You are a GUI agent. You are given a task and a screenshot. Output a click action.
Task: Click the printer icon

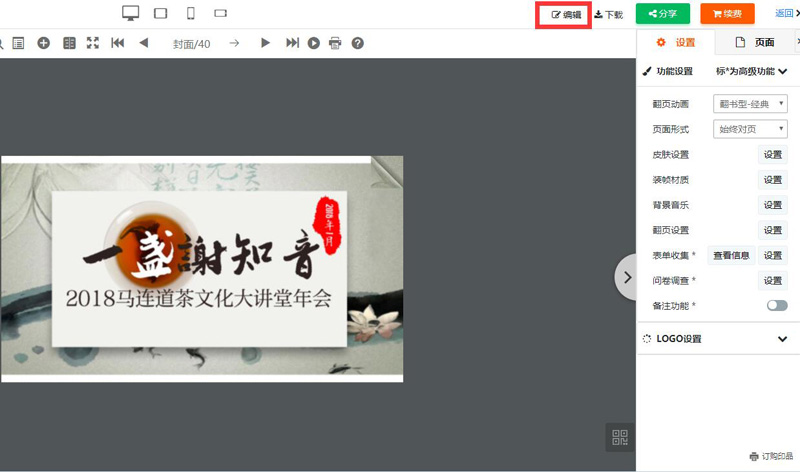(x=335, y=43)
